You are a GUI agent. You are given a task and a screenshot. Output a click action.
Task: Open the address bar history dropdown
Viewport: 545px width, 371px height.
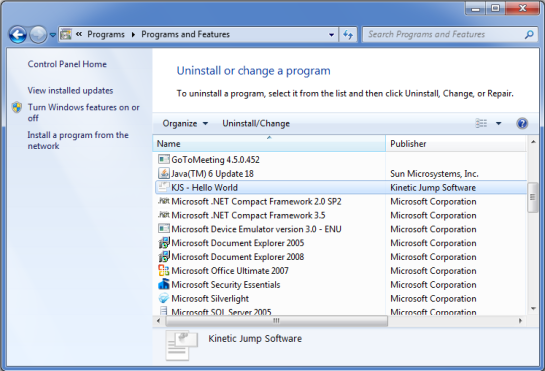pyautogui.click(x=331, y=35)
